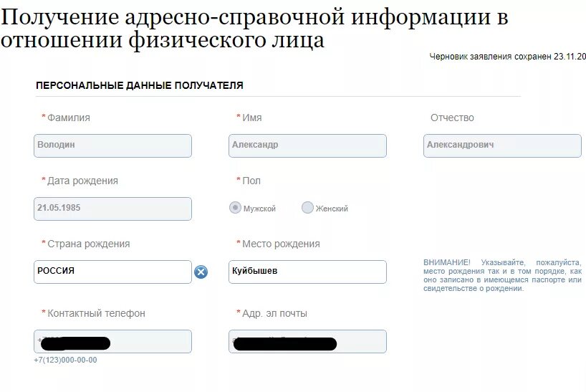Click the page title Получение адресно-справочной информации
Image resolution: width=586 pixels, height=392 pixels.
[x=254, y=29]
